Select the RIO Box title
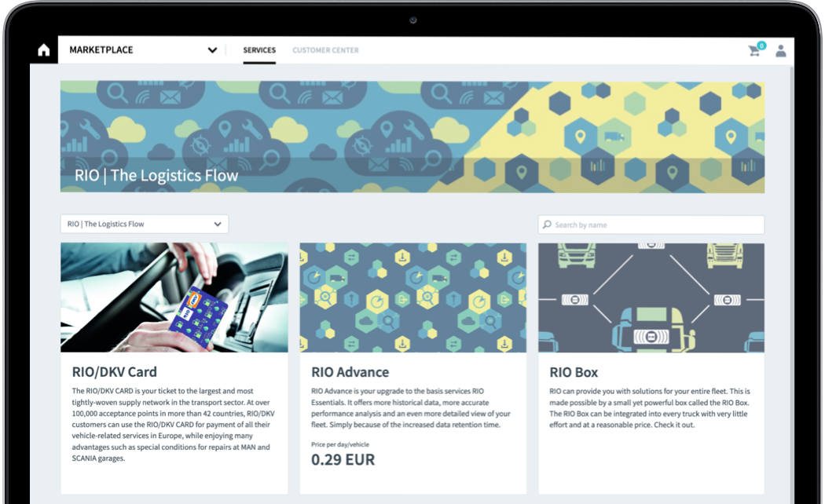Screen dimensions: 825x504 [x=574, y=372]
